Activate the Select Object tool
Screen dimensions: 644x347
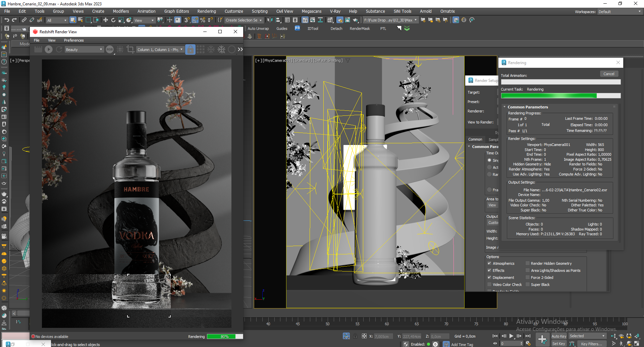tap(73, 20)
